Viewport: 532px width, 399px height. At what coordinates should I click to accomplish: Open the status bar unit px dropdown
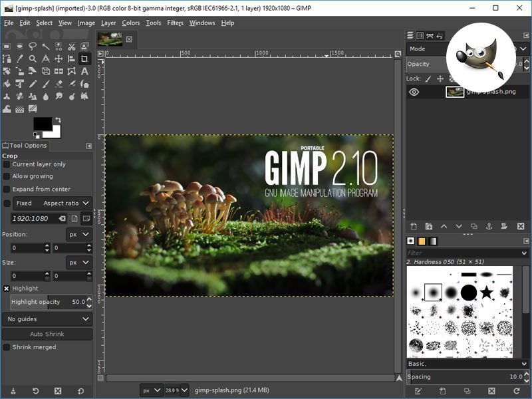[x=151, y=390]
